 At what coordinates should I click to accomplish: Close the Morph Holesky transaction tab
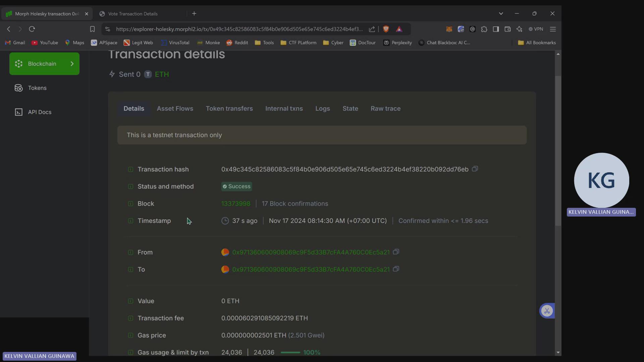pos(87,14)
